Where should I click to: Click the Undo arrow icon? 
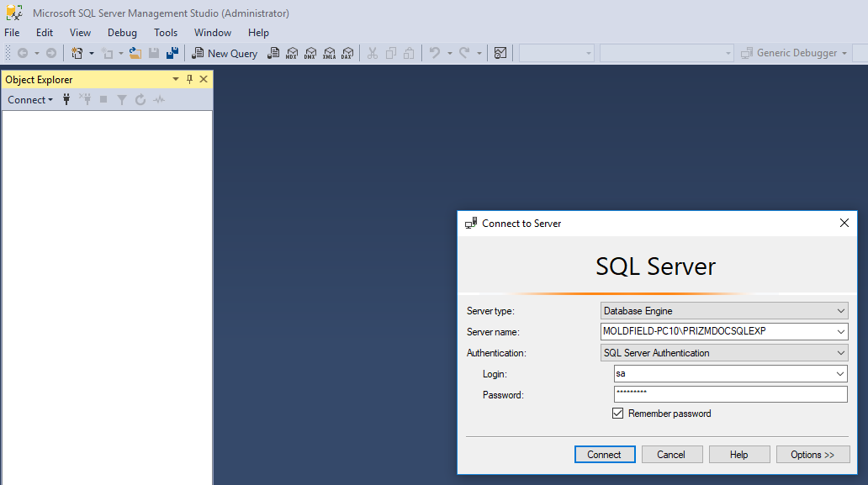coord(435,53)
